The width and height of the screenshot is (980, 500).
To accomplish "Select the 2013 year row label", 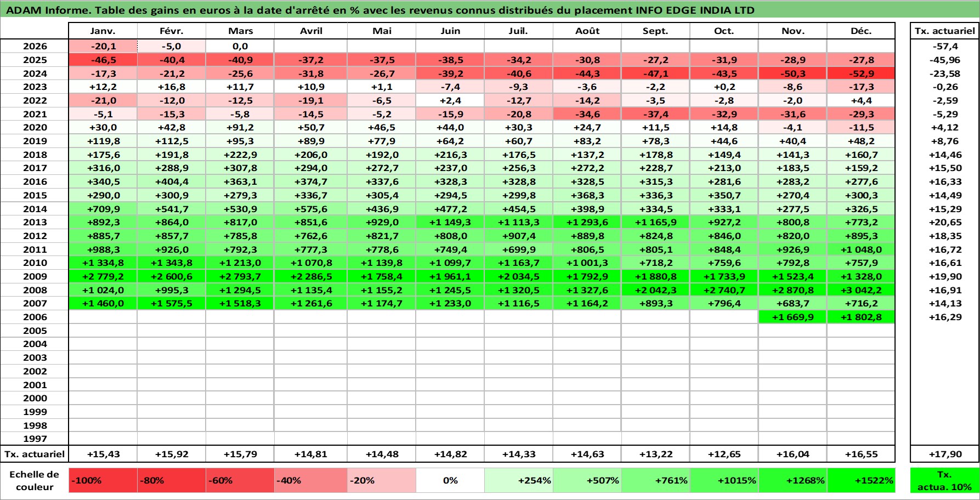I will click(35, 222).
